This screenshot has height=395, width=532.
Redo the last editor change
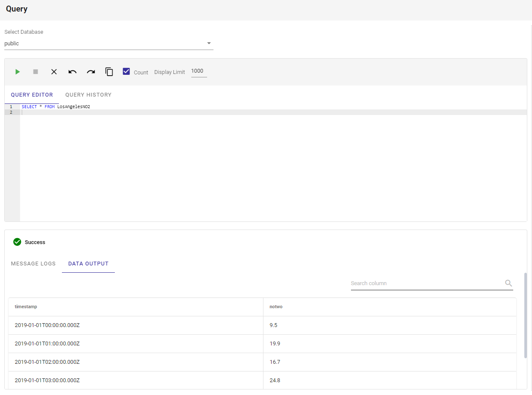pyautogui.click(x=91, y=72)
